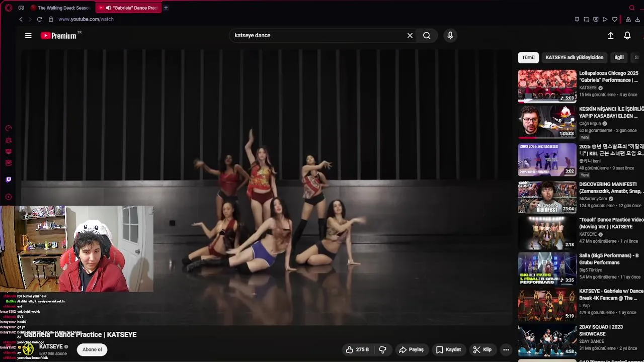Open Opera tab search magnifier icon
644x362 pixels.
pyautogui.click(x=632, y=8)
